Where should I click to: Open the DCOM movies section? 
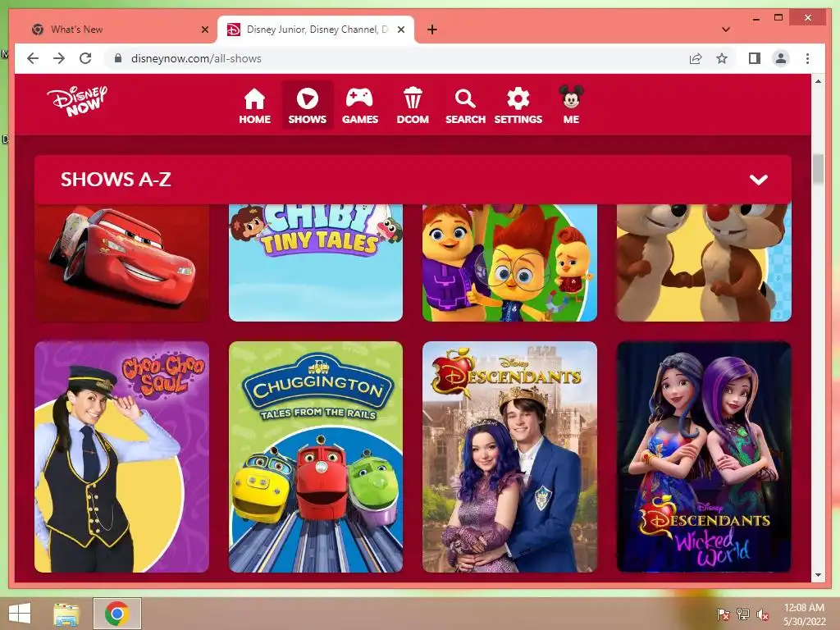pos(413,106)
